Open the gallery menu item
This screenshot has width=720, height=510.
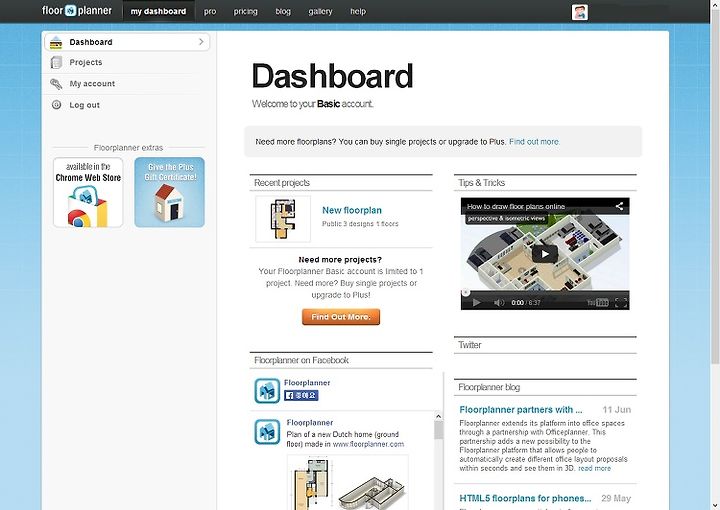pyautogui.click(x=320, y=11)
